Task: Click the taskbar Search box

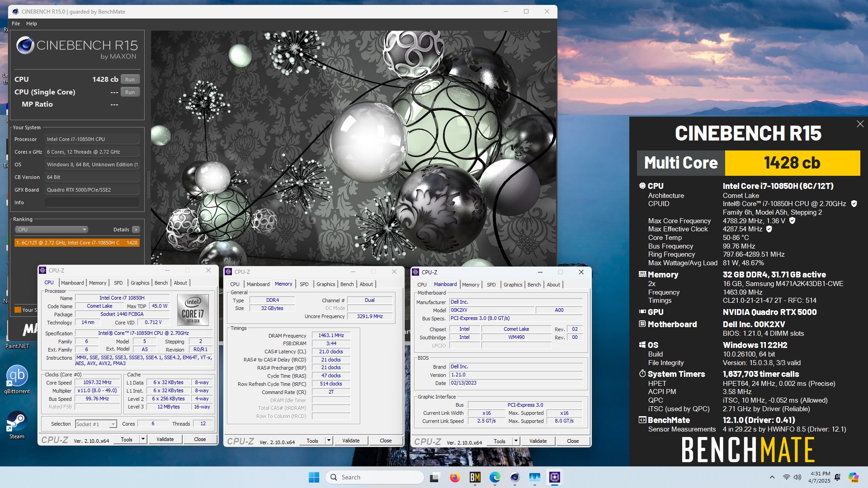Action: (374, 477)
